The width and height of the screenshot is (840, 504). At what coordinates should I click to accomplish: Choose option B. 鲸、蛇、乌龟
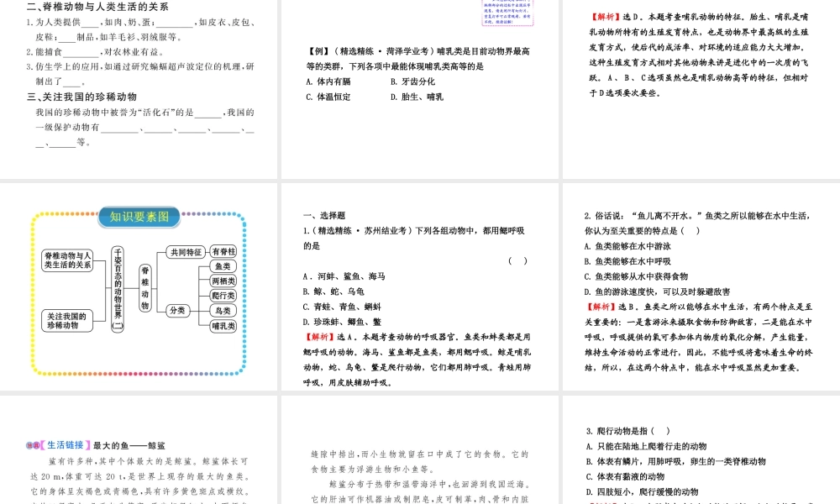click(333, 291)
